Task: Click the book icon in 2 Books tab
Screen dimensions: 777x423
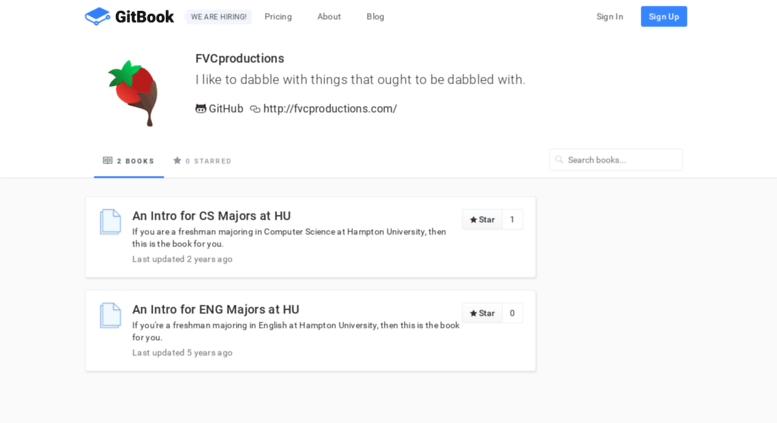Action: tap(108, 160)
